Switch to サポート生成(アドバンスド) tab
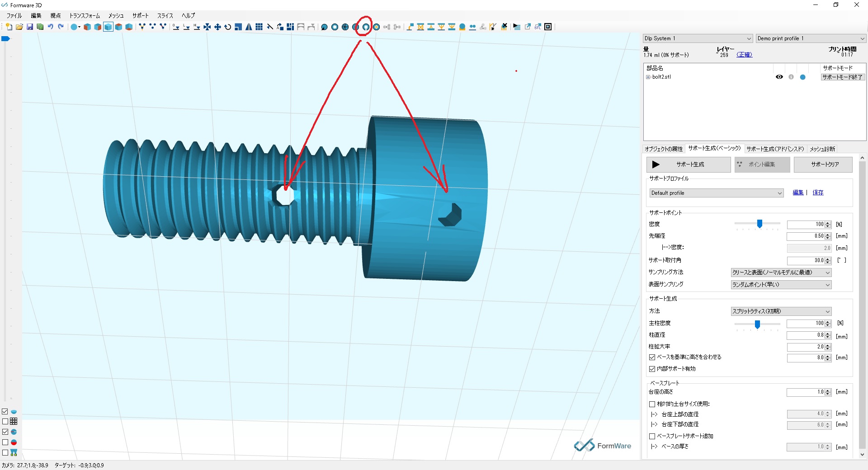This screenshot has width=868, height=470. point(775,149)
